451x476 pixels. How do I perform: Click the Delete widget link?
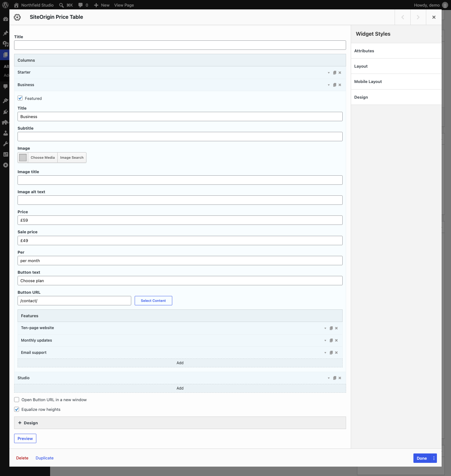click(22, 458)
